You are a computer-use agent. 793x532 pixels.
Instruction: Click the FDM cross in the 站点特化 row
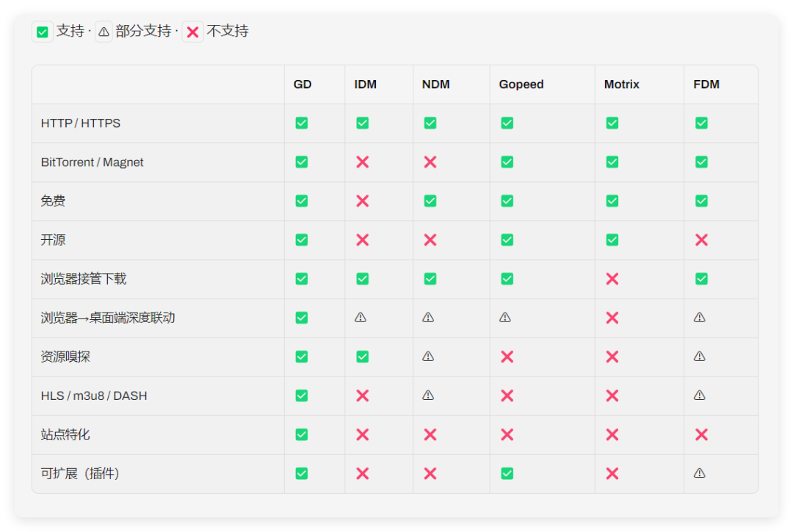701,434
